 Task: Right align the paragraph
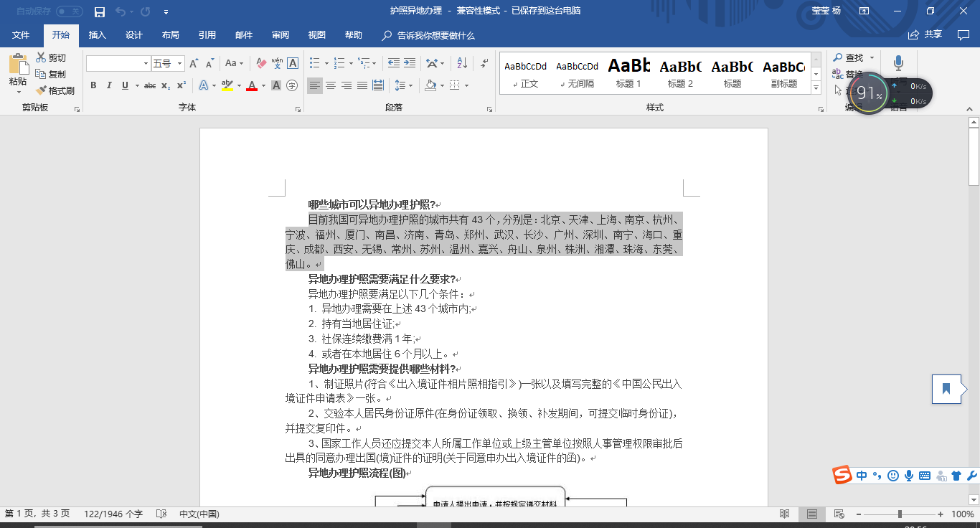point(347,85)
